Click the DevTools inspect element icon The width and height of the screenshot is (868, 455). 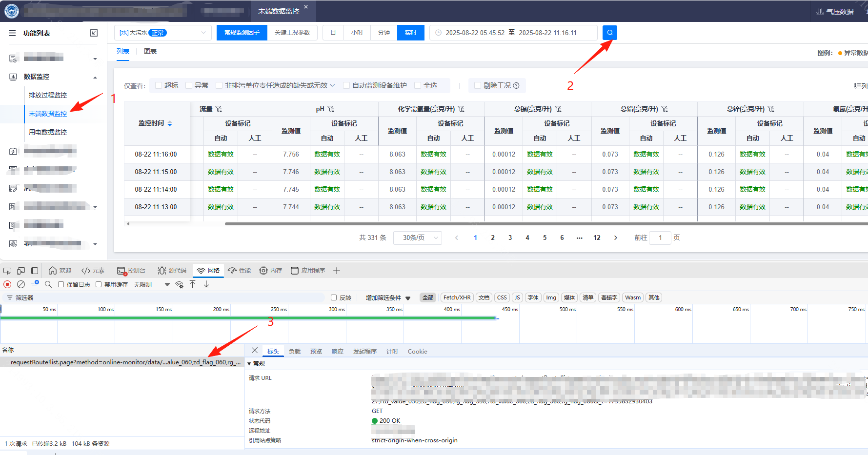[x=7, y=271]
